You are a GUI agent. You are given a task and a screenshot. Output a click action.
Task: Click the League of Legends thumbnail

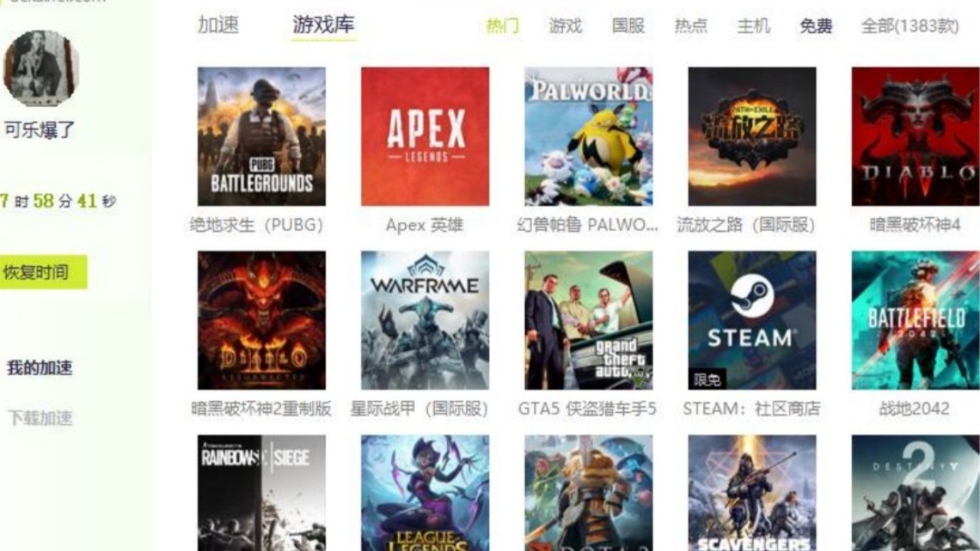[425, 492]
